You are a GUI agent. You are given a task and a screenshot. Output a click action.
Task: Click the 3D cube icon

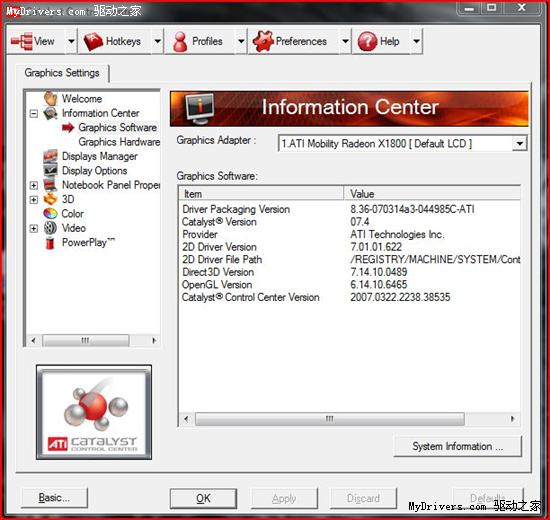tap(51, 199)
